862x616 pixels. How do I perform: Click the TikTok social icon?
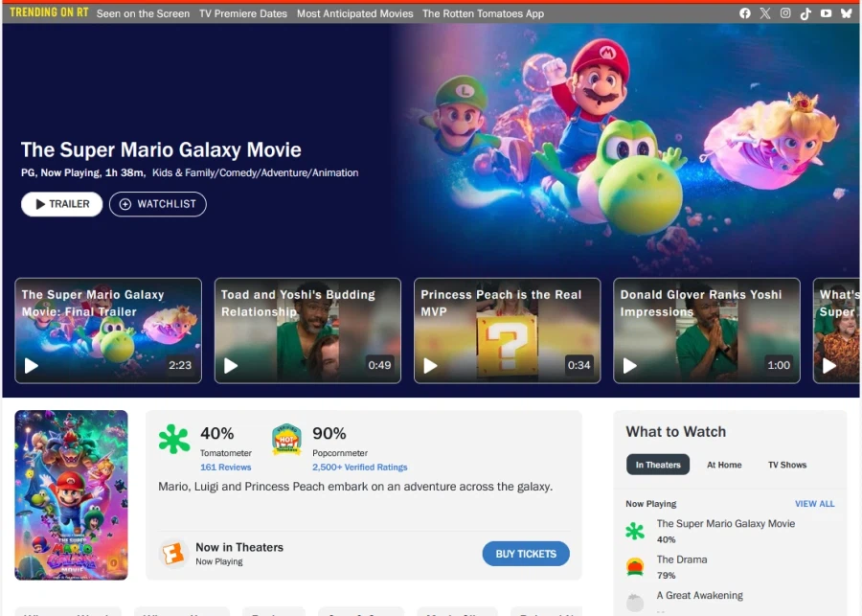[x=805, y=13]
